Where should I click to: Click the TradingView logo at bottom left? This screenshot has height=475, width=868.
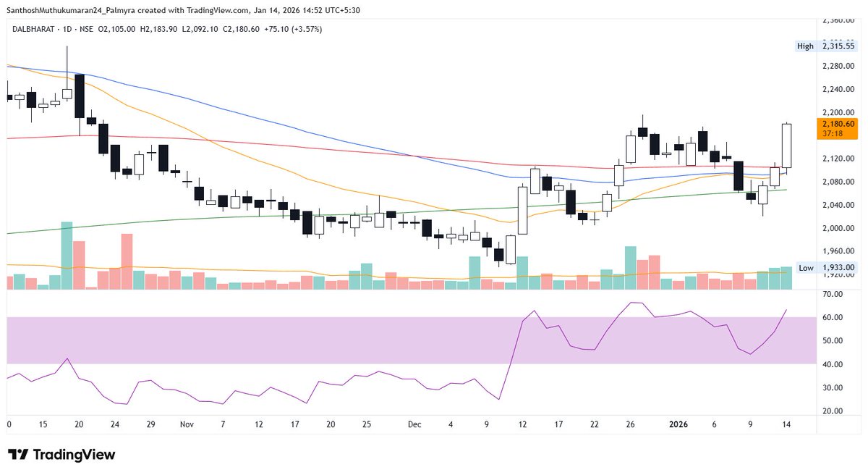coord(61,455)
